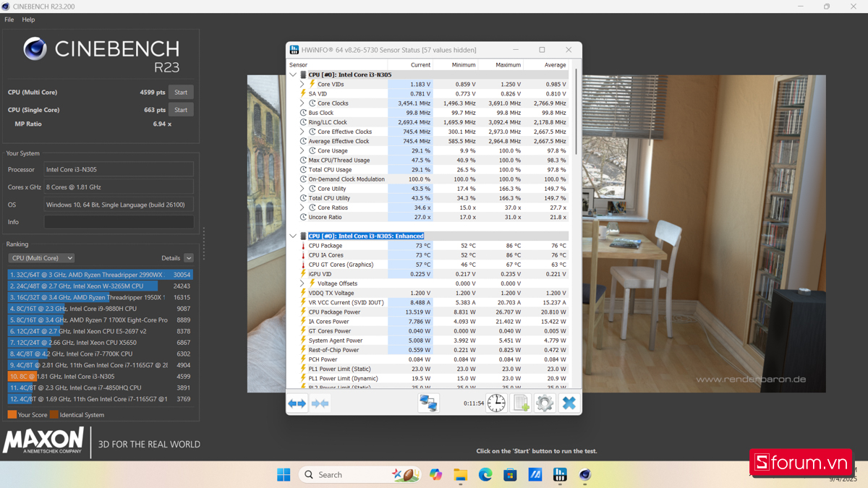Click the Minimum column header
This screenshot has height=488, width=868.
tap(456, 65)
